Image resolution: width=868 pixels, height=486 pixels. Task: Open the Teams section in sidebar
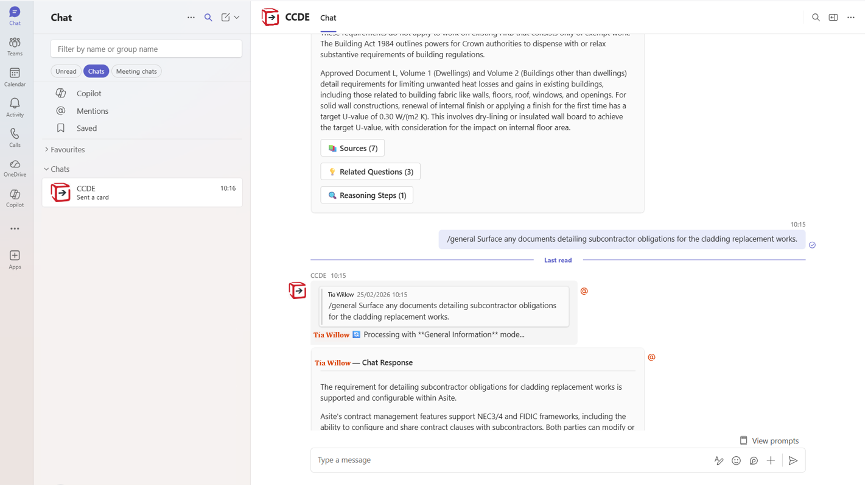(x=15, y=46)
